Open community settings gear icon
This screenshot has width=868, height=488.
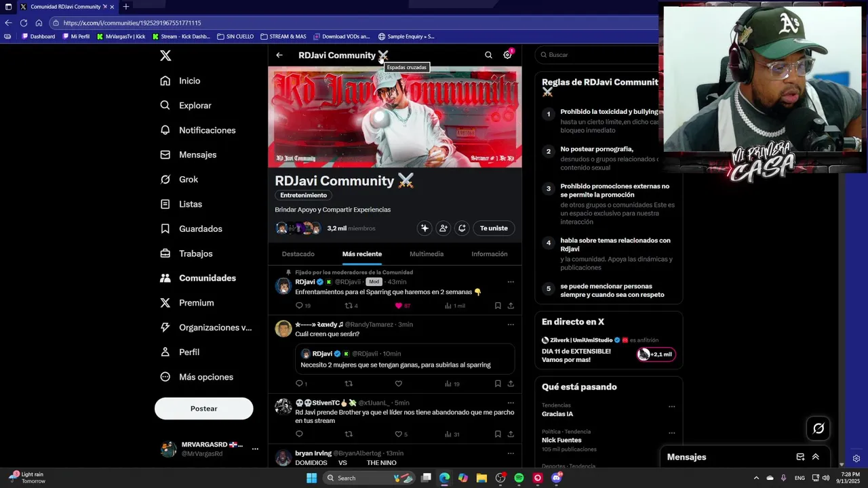click(507, 55)
